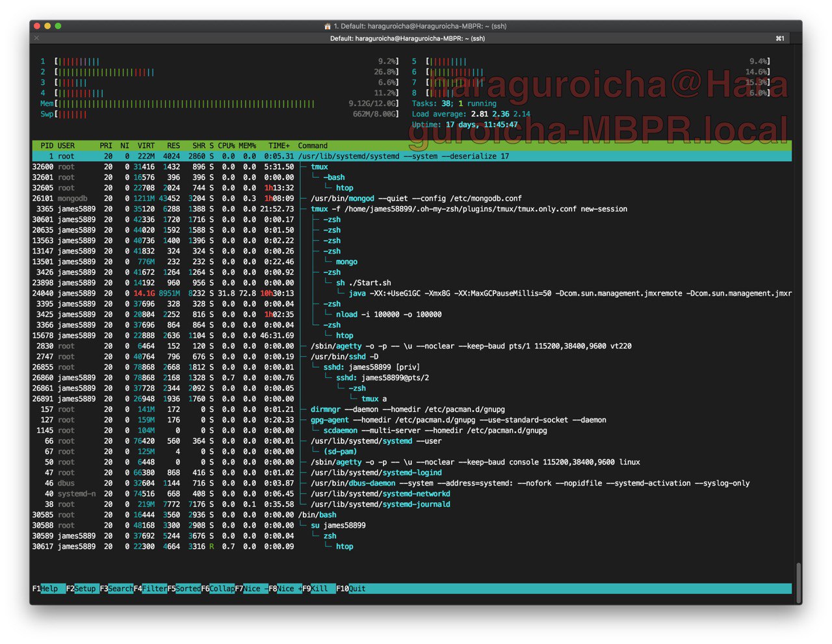Screen dimensions: 832x644
Task: Select the /usr/bin/sshd -D process
Action: point(412,357)
